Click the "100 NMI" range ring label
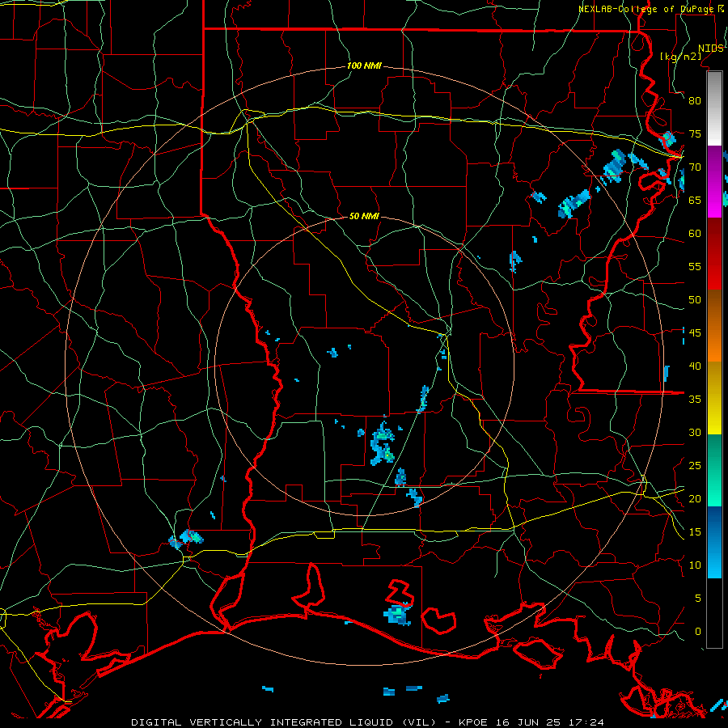The image size is (728, 728). [364, 66]
